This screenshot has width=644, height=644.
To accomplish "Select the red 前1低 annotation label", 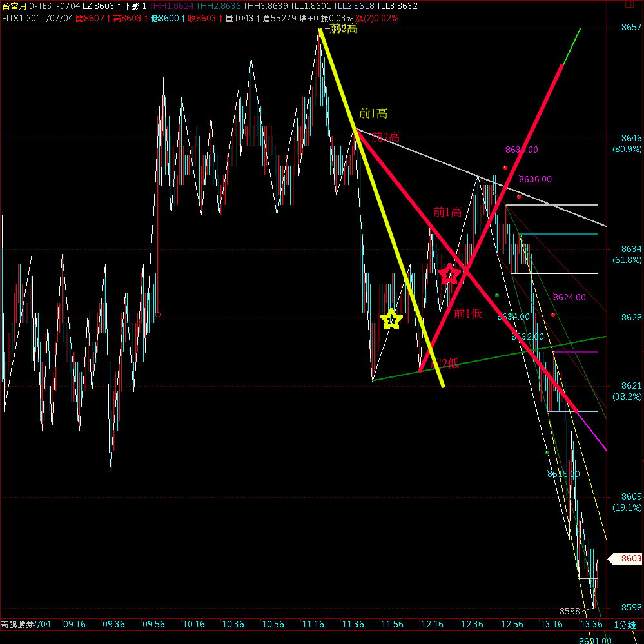I will [x=467, y=314].
